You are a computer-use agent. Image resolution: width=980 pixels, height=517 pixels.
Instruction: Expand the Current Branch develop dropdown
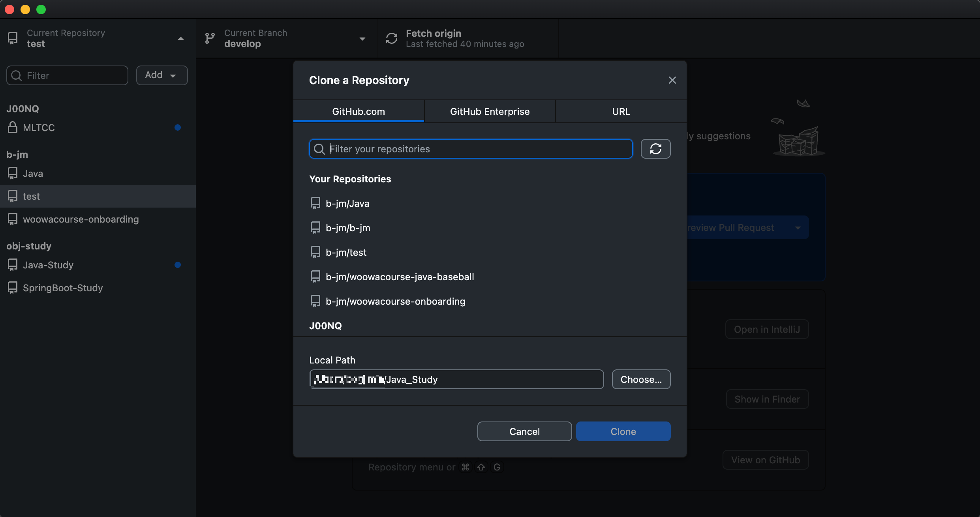click(x=362, y=38)
